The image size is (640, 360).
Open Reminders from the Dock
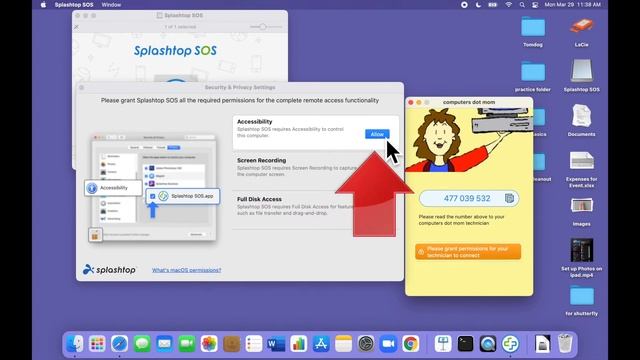point(254,344)
